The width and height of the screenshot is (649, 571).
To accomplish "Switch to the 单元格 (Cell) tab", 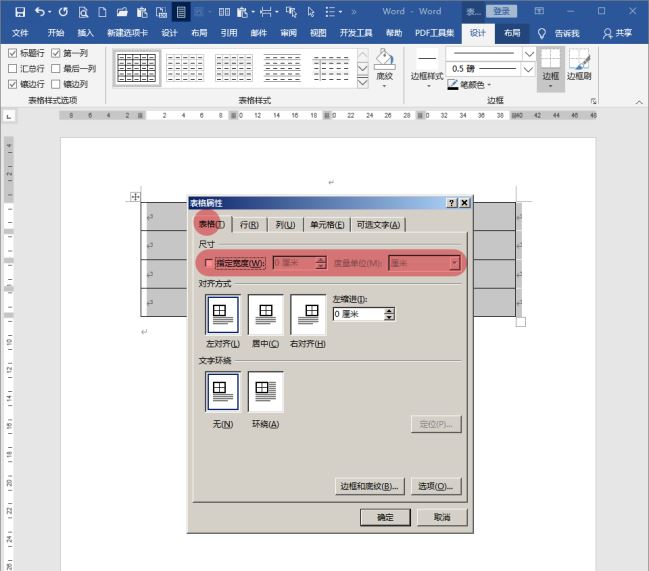I will coord(327,225).
